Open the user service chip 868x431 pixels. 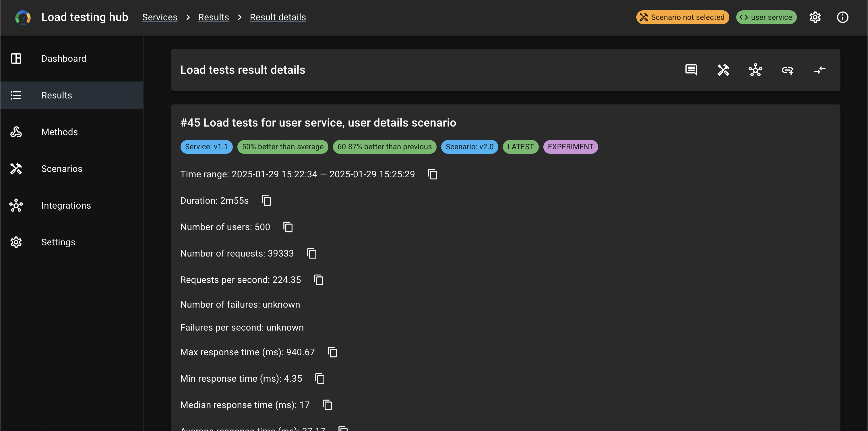766,17
